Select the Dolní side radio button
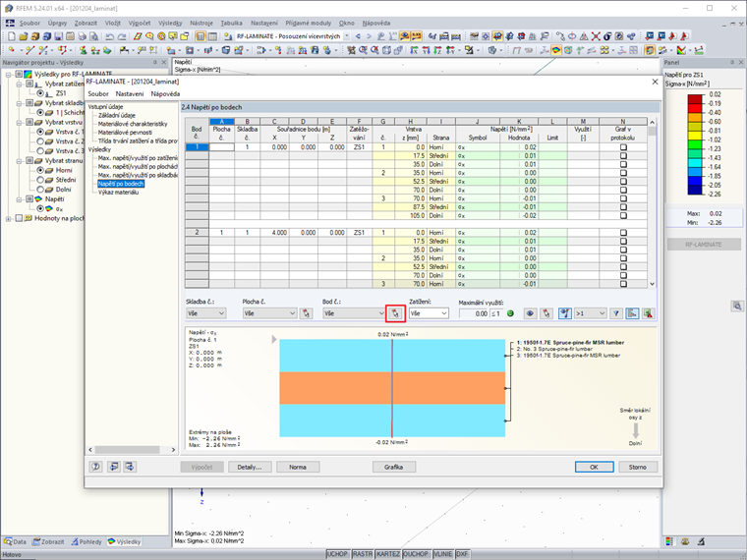The width and height of the screenshot is (747, 560). tap(41, 190)
